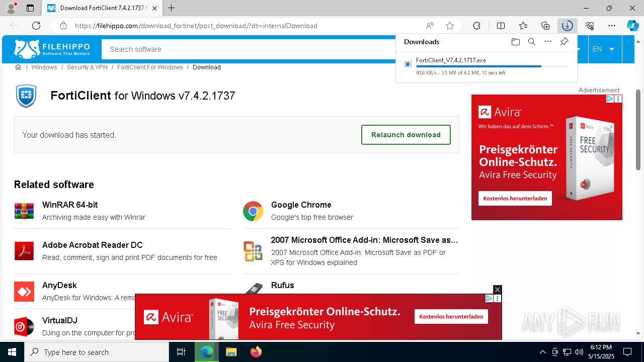The height and width of the screenshot is (362, 644).
Task: Open FortiClient For Windows breadcrumb
Action: (x=150, y=67)
